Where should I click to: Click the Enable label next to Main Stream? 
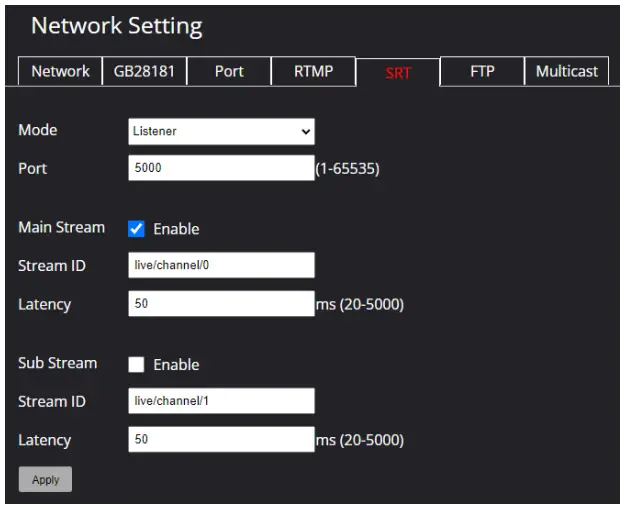(176, 229)
